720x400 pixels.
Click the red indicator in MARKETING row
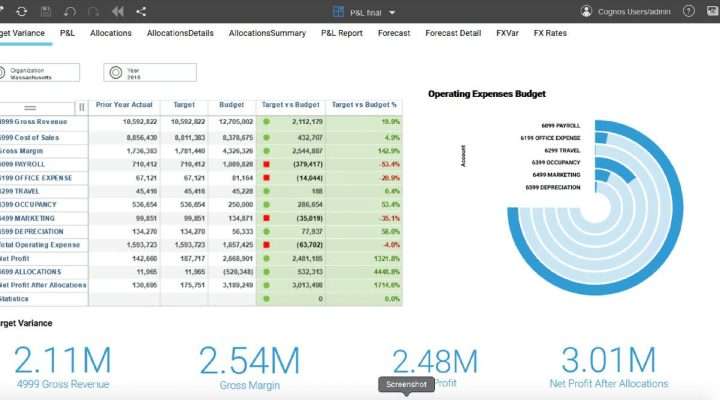point(266,218)
